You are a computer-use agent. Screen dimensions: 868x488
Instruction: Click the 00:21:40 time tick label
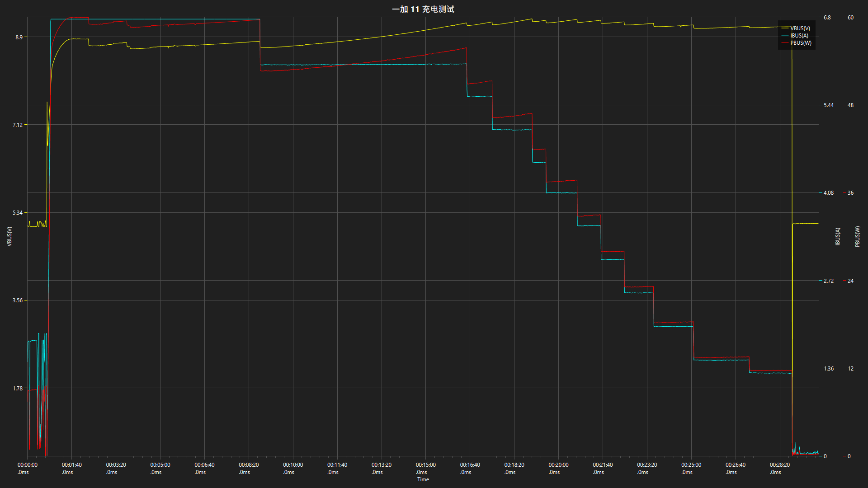click(x=603, y=468)
